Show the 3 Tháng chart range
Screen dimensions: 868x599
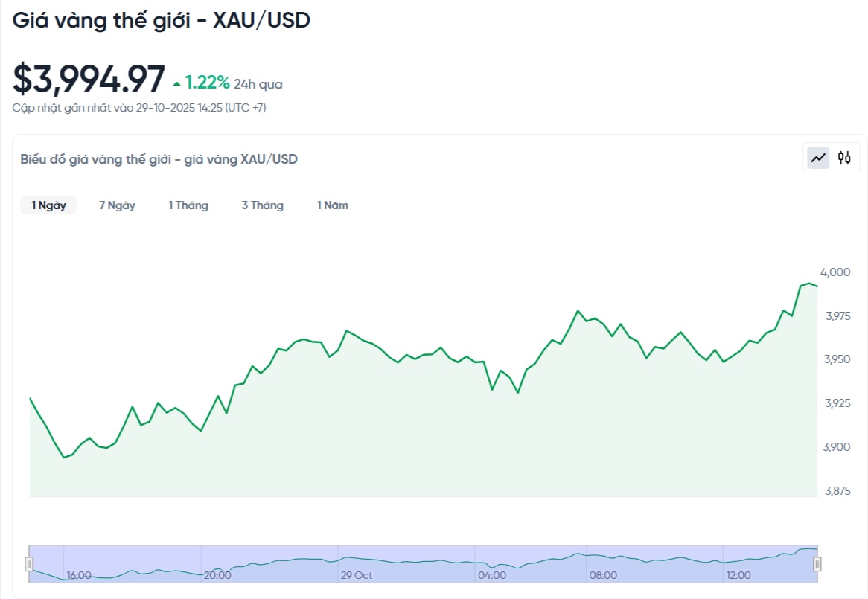point(262,205)
